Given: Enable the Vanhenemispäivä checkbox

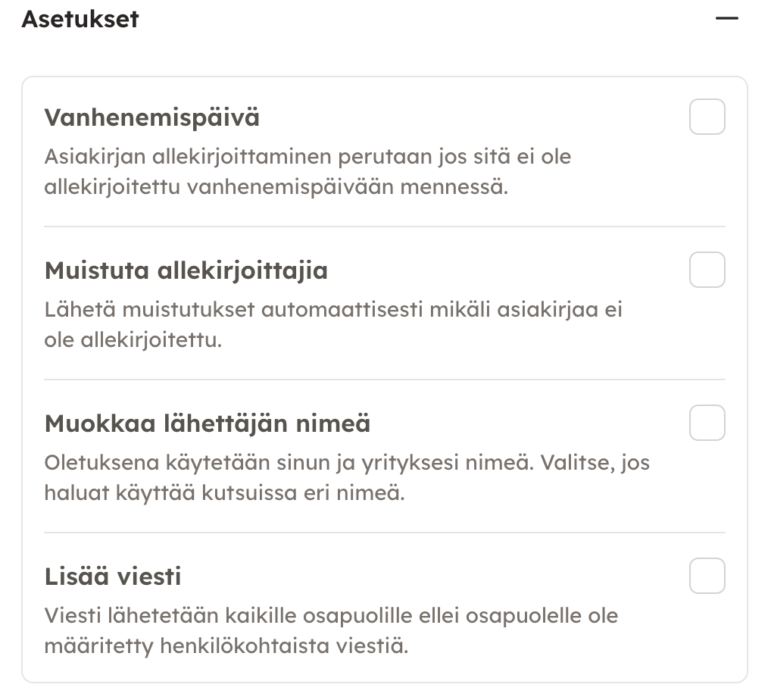Looking at the screenshot, I should tap(707, 117).
